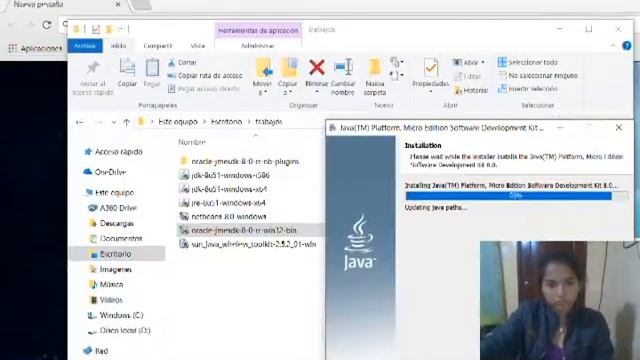Open the Nuevo elemento dropdown icon

(397, 62)
